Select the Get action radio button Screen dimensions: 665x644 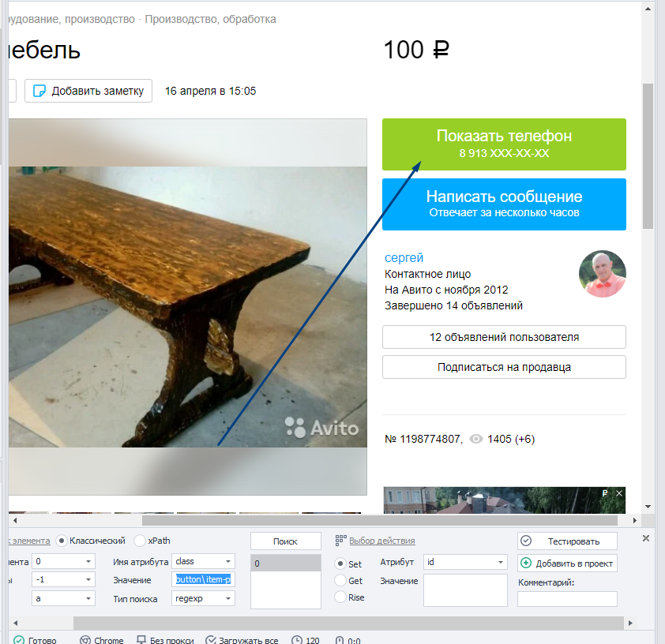[x=340, y=581]
